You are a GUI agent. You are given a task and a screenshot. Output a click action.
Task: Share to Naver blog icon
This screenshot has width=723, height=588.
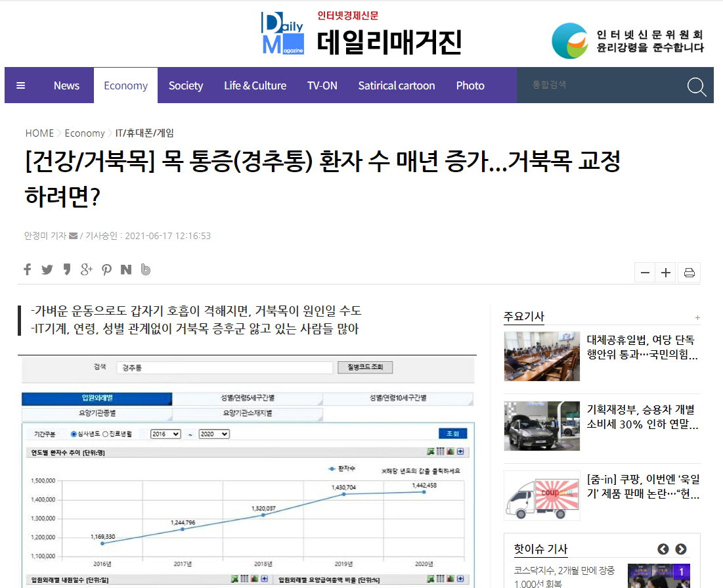point(126,269)
